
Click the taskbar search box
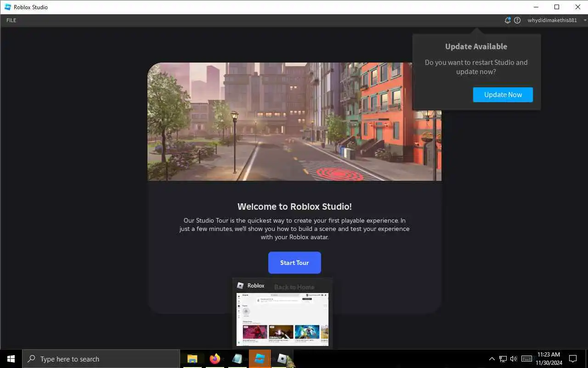[101, 359]
